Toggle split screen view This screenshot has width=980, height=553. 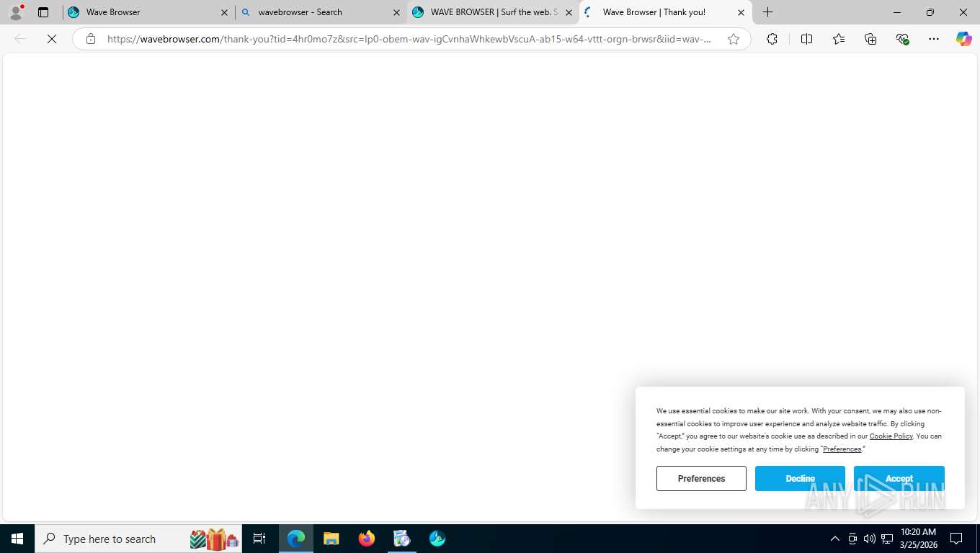(x=806, y=39)
